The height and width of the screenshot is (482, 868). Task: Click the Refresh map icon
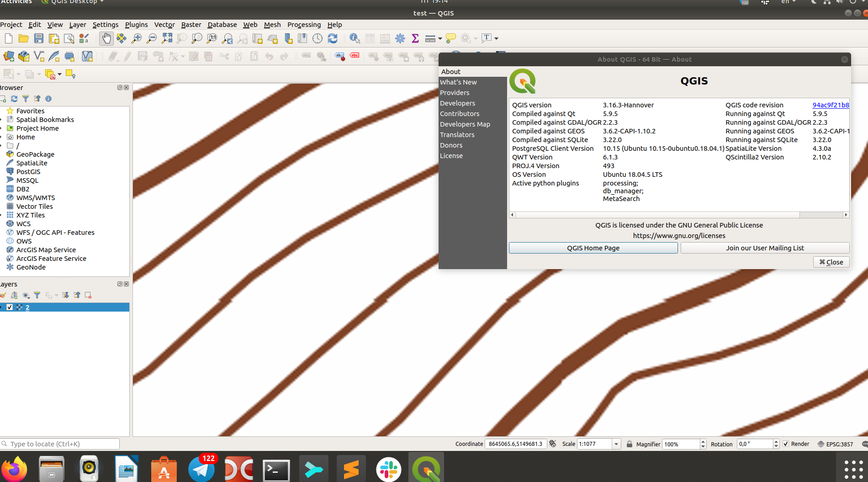(x=333, y=38)
